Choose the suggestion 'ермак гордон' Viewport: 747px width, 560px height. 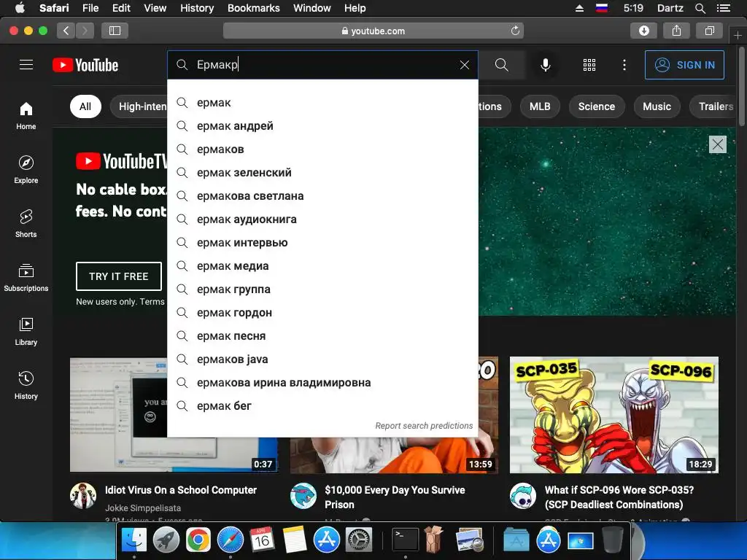[x=322, y=312]
